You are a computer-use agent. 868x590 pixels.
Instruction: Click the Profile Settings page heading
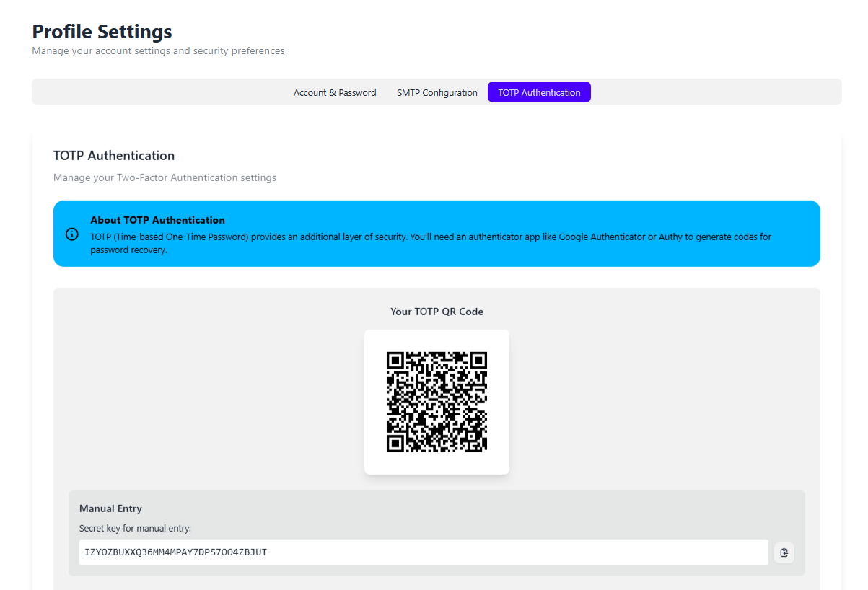(102, 32)
